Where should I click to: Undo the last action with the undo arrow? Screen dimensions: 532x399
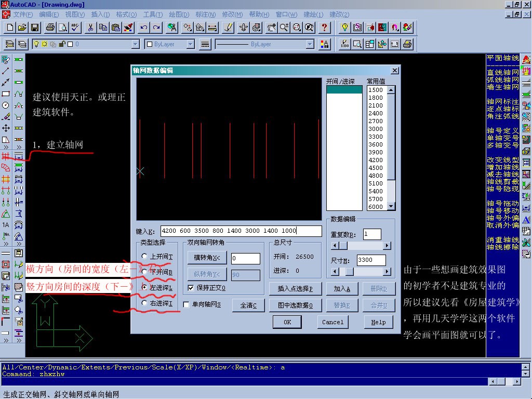pos(144,28)
